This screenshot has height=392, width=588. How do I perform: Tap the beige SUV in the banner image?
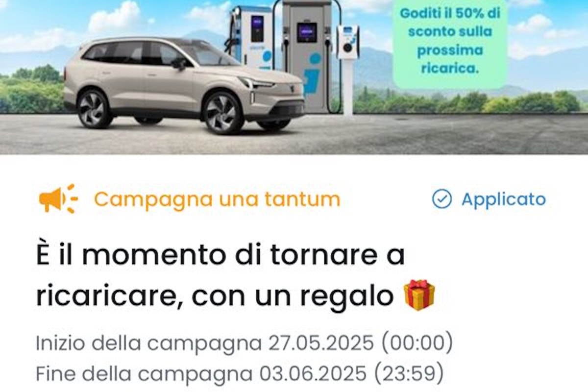[184, 83]
